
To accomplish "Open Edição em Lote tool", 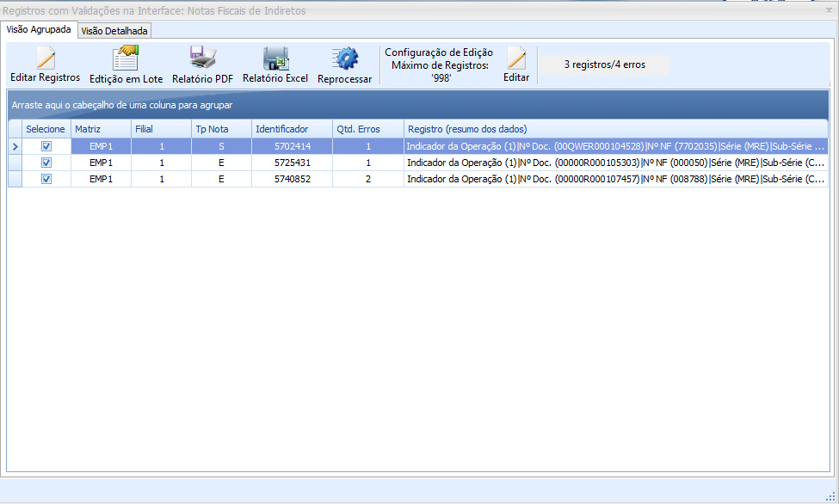I will 126,58.
